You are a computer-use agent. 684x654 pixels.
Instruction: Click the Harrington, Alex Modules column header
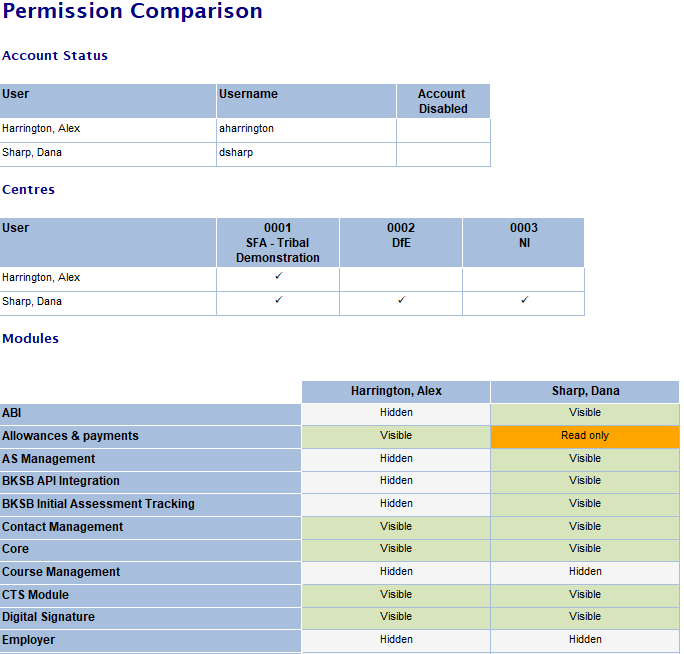(396, 391)
